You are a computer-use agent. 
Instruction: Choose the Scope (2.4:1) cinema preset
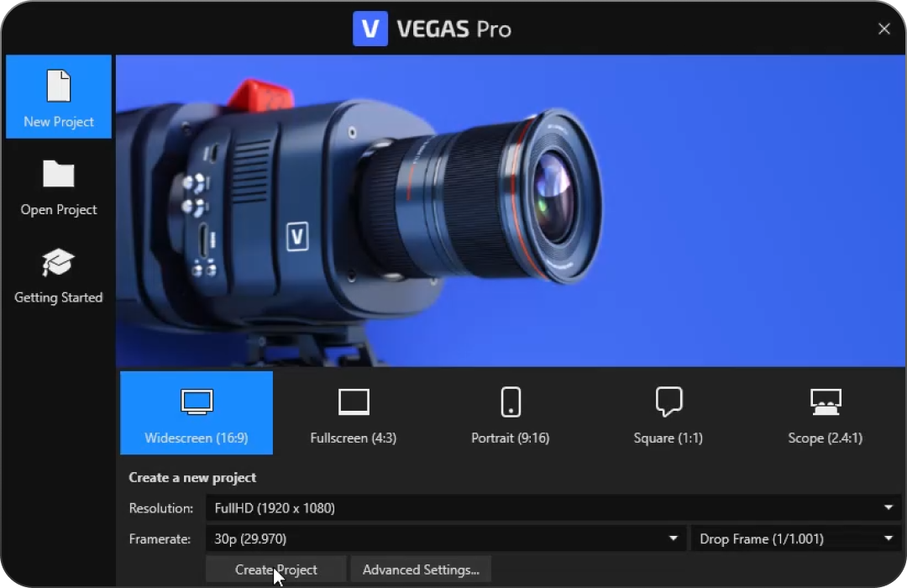(826, 412)
